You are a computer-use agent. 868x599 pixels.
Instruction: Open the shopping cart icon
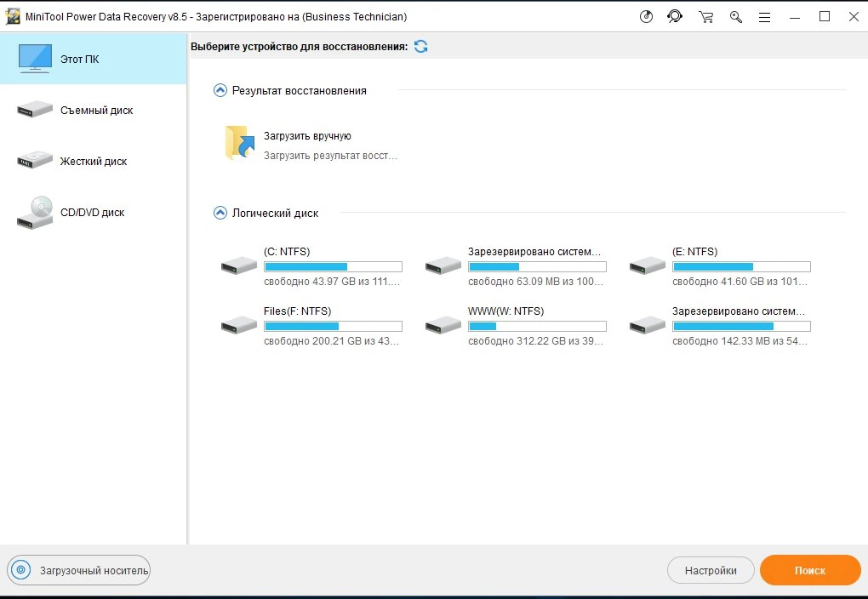point(705,17)
